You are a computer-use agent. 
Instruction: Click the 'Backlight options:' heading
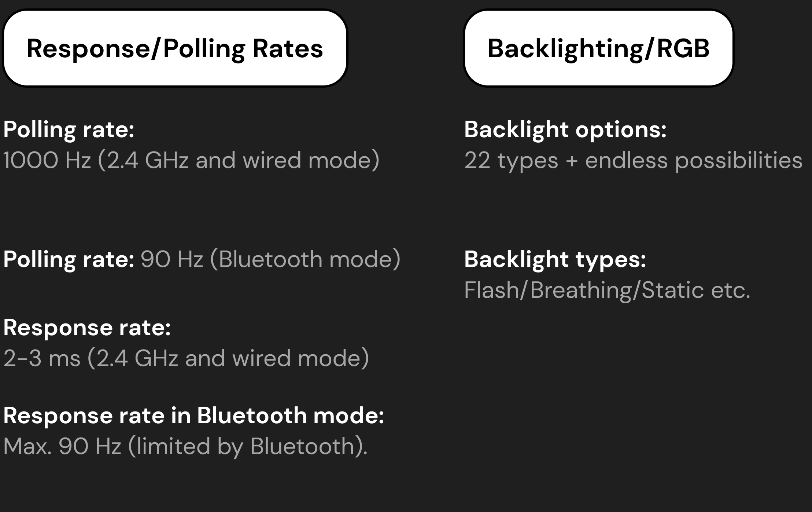pos(565,130)
